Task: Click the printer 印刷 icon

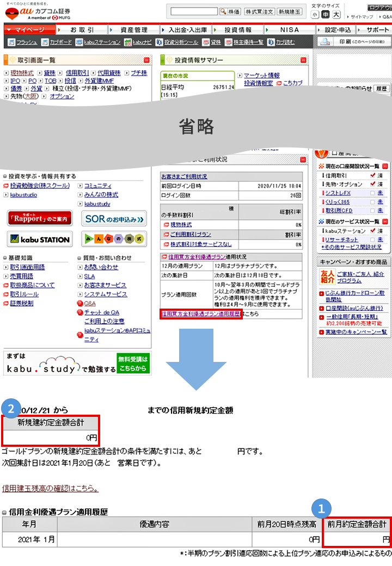Action: coord(324,42)
